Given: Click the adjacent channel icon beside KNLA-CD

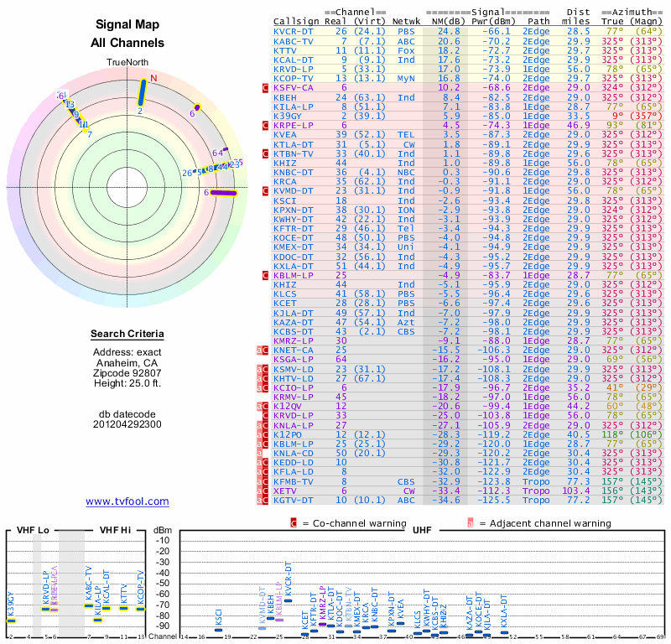Looking at the screenshot, I should point(261,453).
